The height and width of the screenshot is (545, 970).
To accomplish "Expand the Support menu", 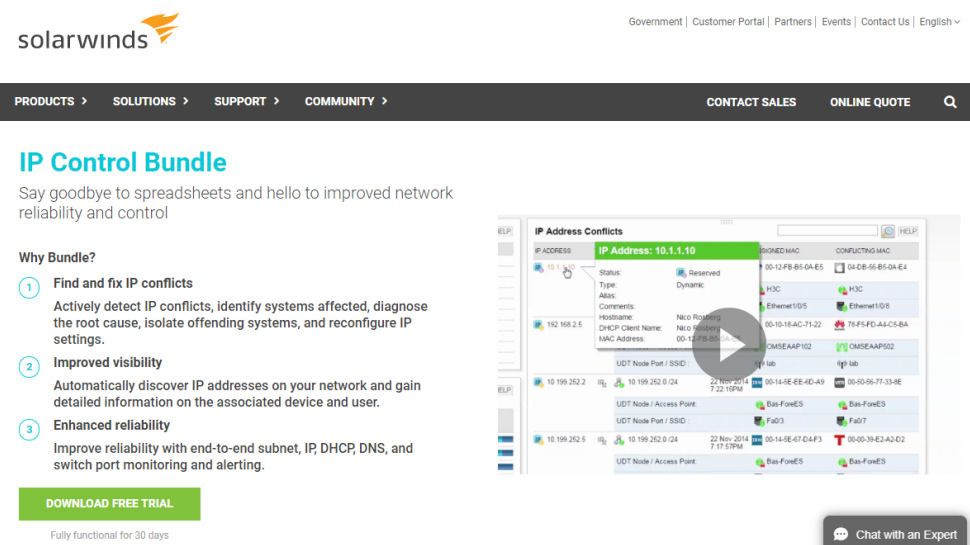I will [x=247, y=101].
